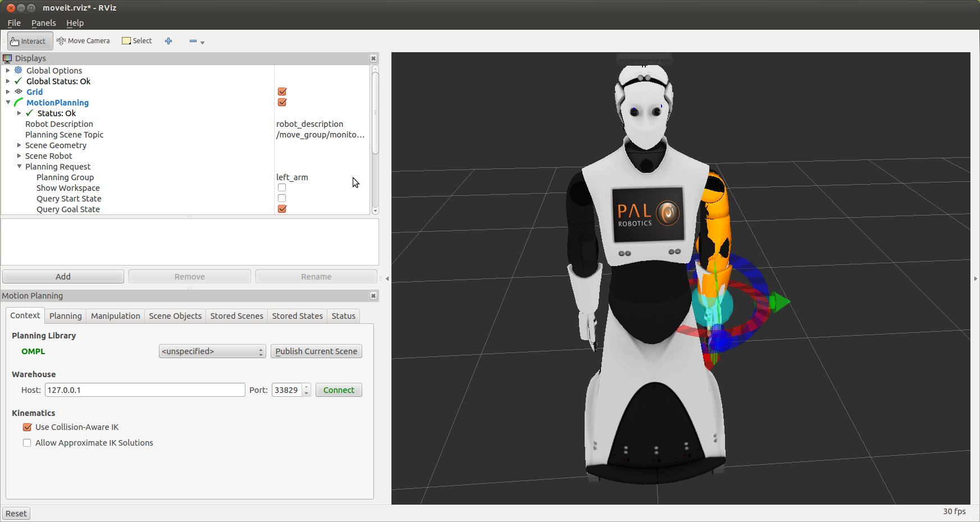Viewport: 980px width, 522px height.
Task: Toggle Use Collision-Aware IK
Action: [x=27, y=427]
